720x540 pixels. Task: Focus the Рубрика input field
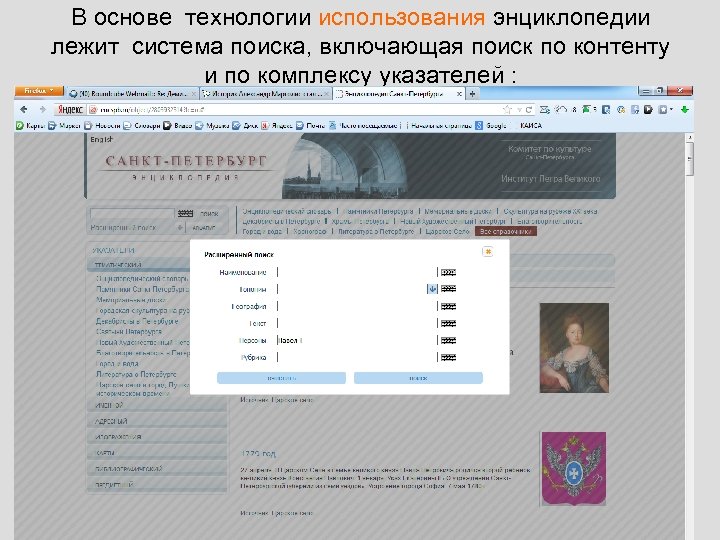coord(357,357)
